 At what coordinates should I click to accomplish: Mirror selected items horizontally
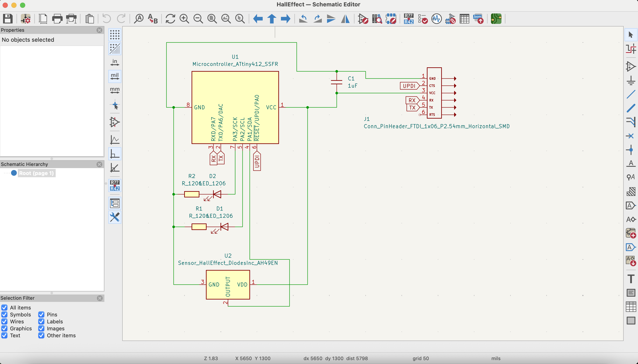coord(345,19)
